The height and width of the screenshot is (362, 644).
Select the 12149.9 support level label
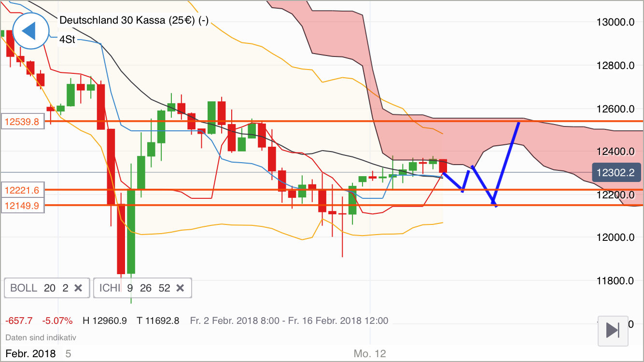click(x=22, y=205)
